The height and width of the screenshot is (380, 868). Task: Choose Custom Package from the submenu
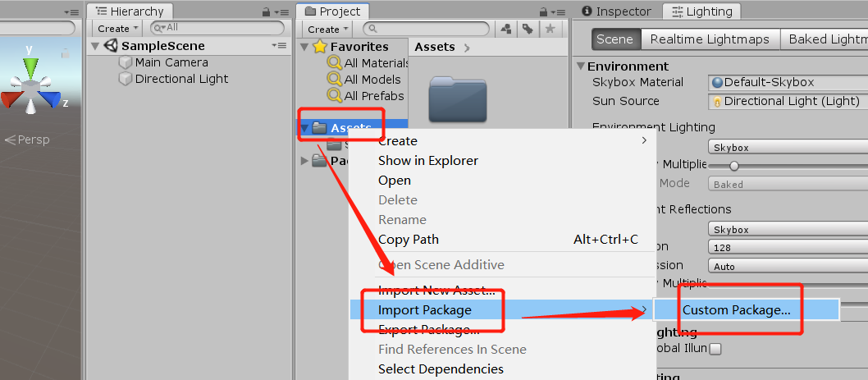[x=736, y=309]
